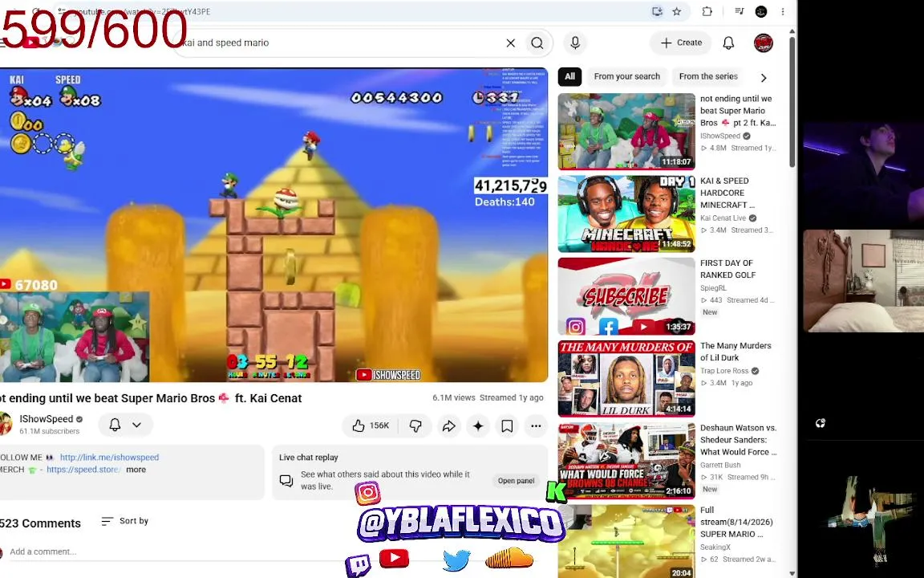Open the IShowSpeed channel name

(x=46, y=419)
